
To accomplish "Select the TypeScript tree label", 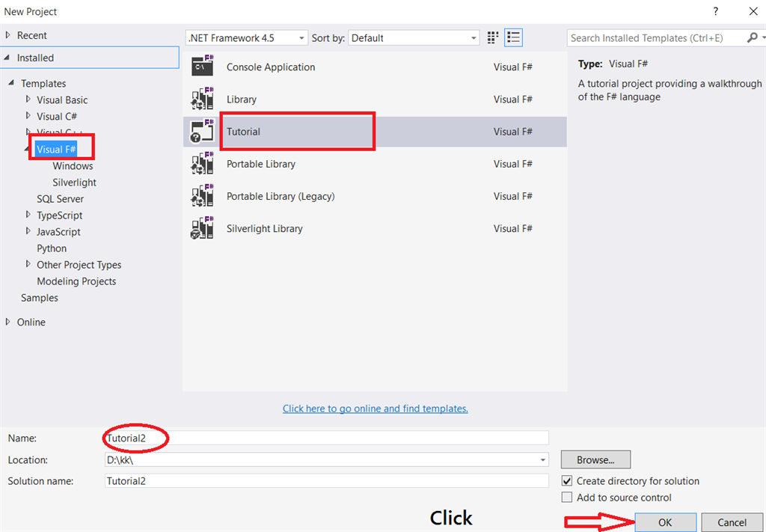I will [x=60, y=215].
